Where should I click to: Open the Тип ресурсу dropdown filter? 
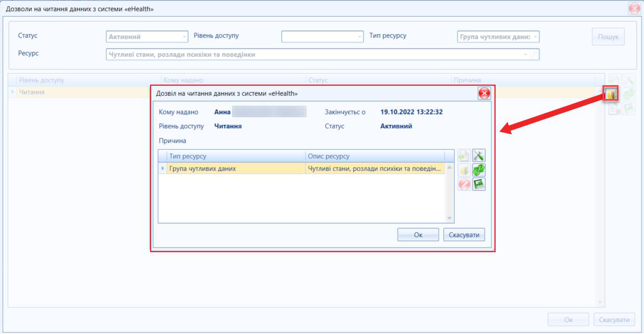(498, 36)
